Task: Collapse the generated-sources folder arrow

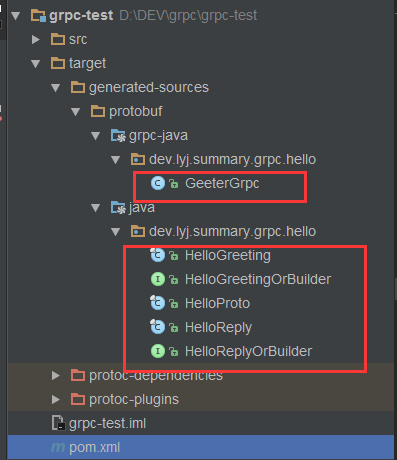Action: pyautogui.click(x=55, y=88)
